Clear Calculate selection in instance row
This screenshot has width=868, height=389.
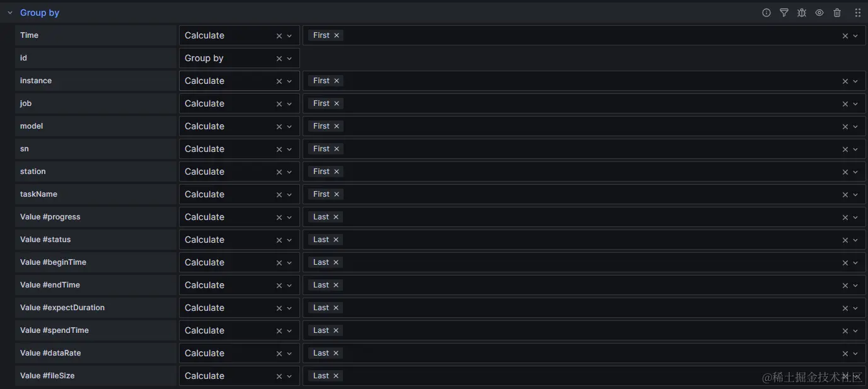279,81
